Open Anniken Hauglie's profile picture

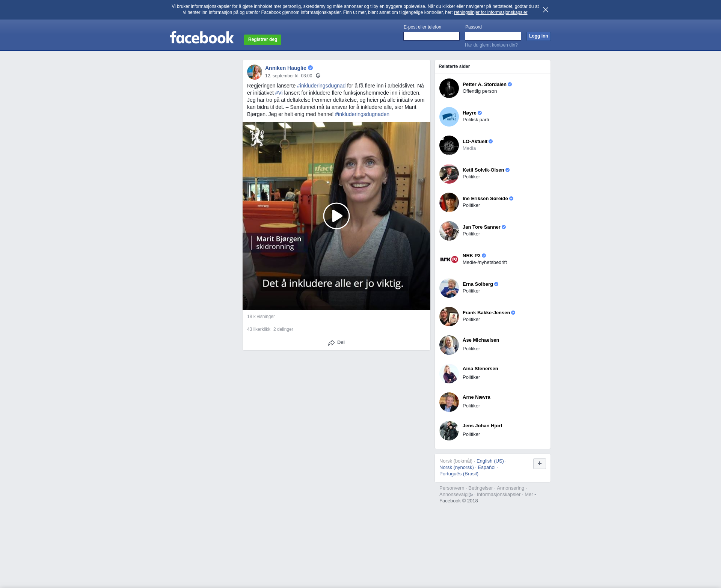[254, 72]
